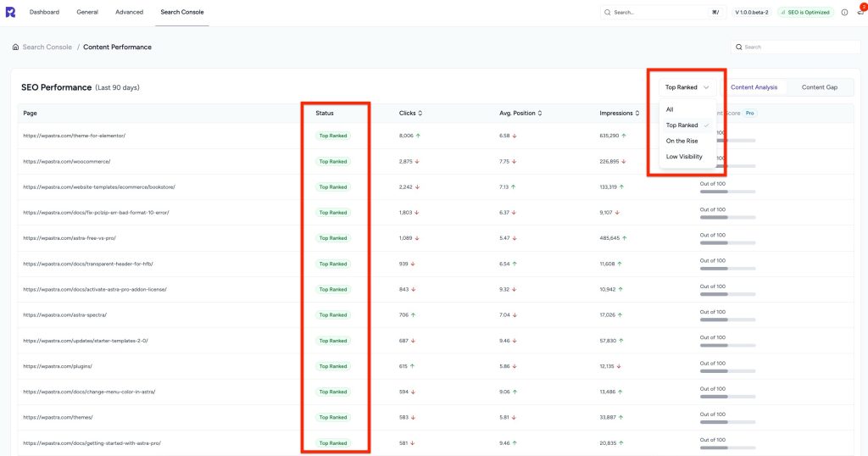Open the notifications icon with red badge
Image resolution: width=868 pixels, height=456 pixels.
coord(861,11)
